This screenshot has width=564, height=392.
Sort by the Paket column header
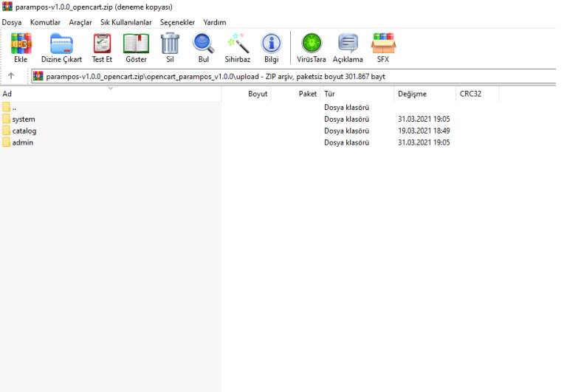(x=296, y=94)
